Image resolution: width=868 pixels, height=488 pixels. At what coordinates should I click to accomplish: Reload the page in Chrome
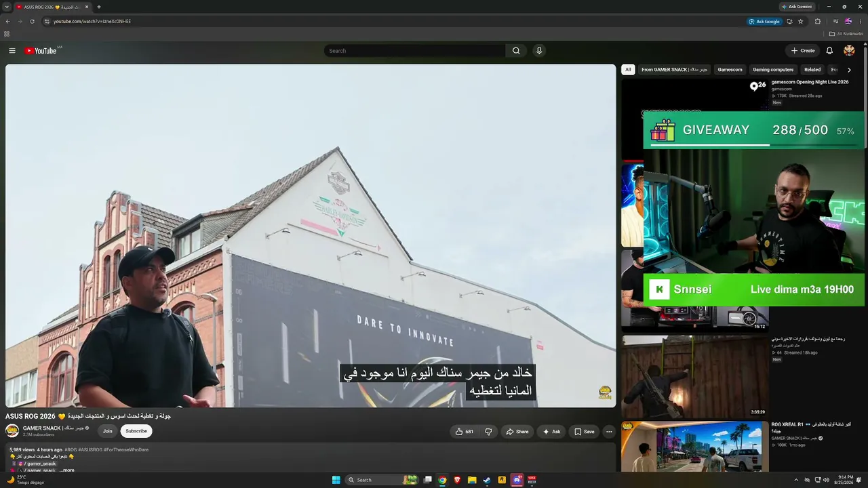tap(32, 21)
